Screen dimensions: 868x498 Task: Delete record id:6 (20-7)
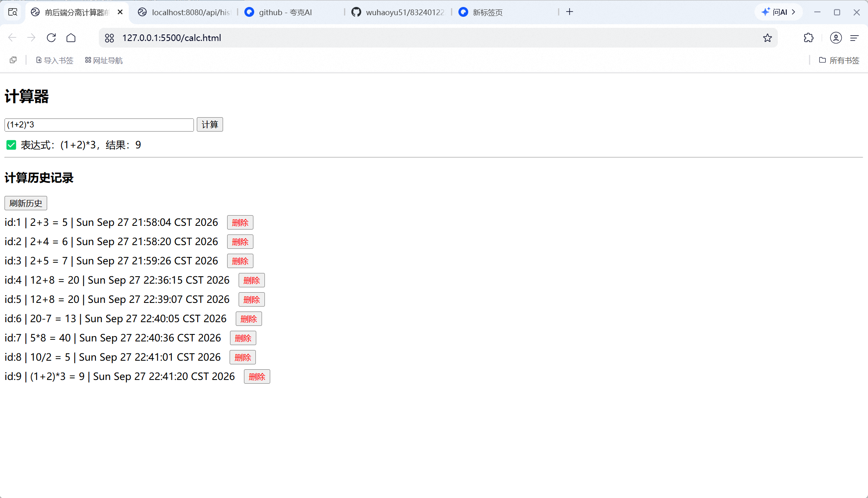click(249, 319)
